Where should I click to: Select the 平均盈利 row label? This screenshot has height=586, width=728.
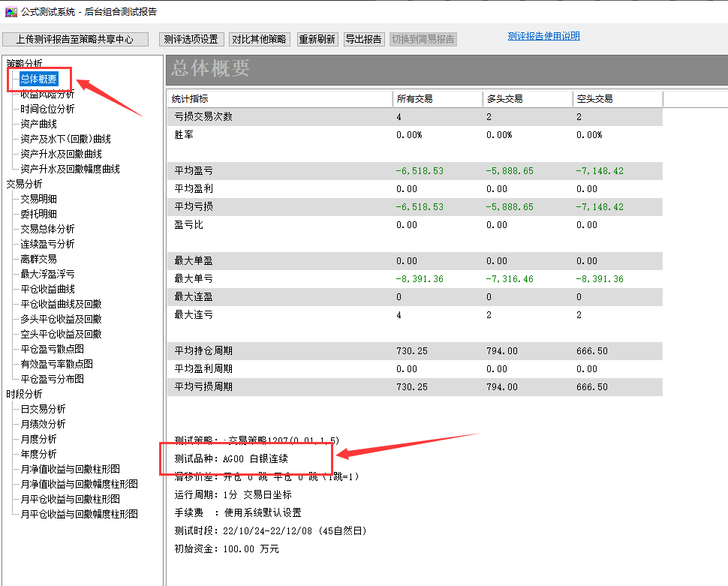coord(194,188)
